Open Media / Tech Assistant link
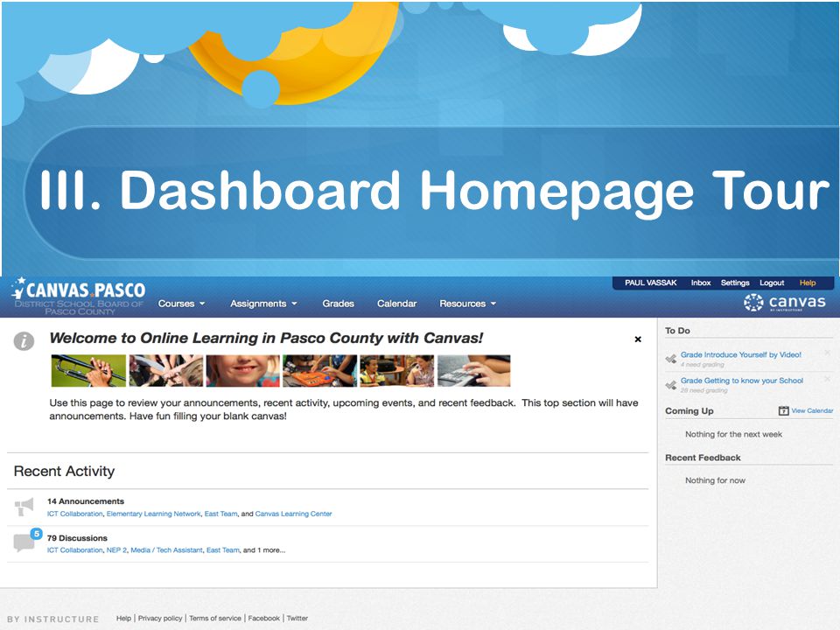 [x=166, y=550]
